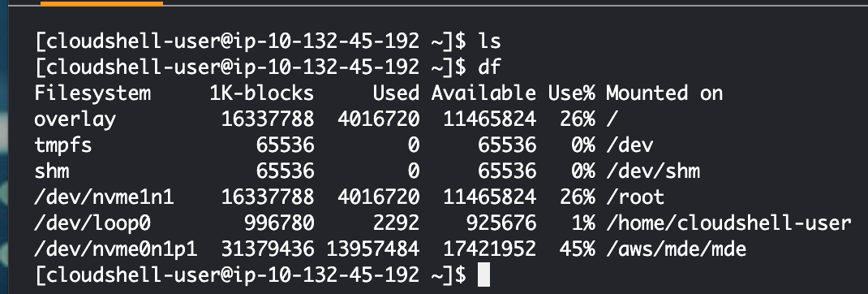This screenshot has width=868, height=294.
Task: Click the terminal cursor block at the prompt
Action: click(483, 275)
